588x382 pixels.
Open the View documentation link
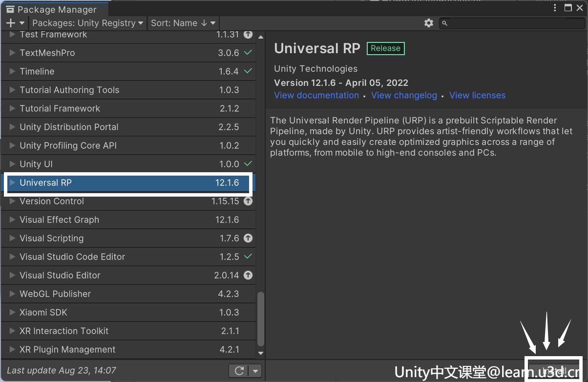(x=316, y=95)
